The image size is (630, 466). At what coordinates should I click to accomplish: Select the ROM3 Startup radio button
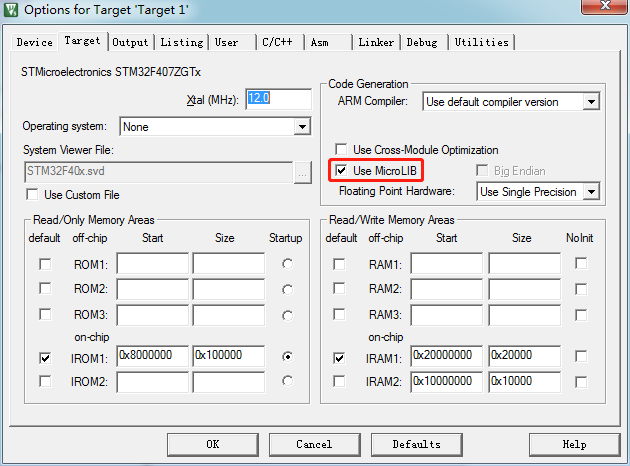coord(287,316)
